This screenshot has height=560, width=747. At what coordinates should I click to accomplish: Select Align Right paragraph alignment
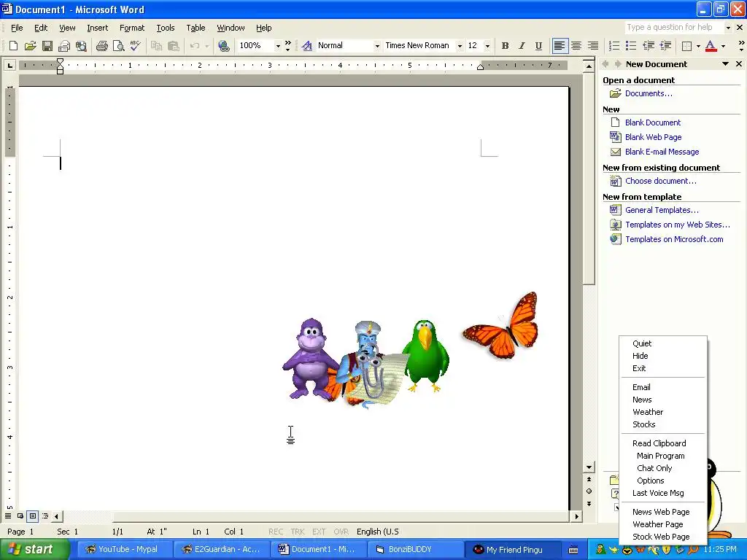pyautogui.click(x=592, y=46)
